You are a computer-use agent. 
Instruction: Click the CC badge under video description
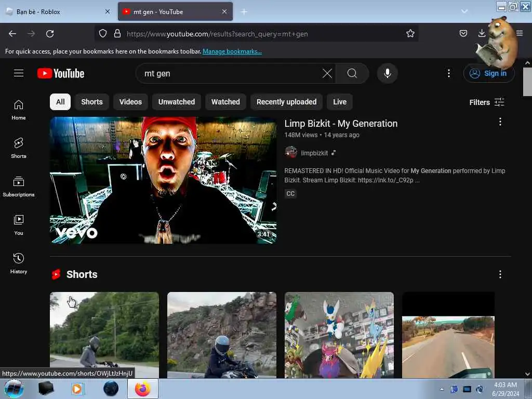coord(290,194)
